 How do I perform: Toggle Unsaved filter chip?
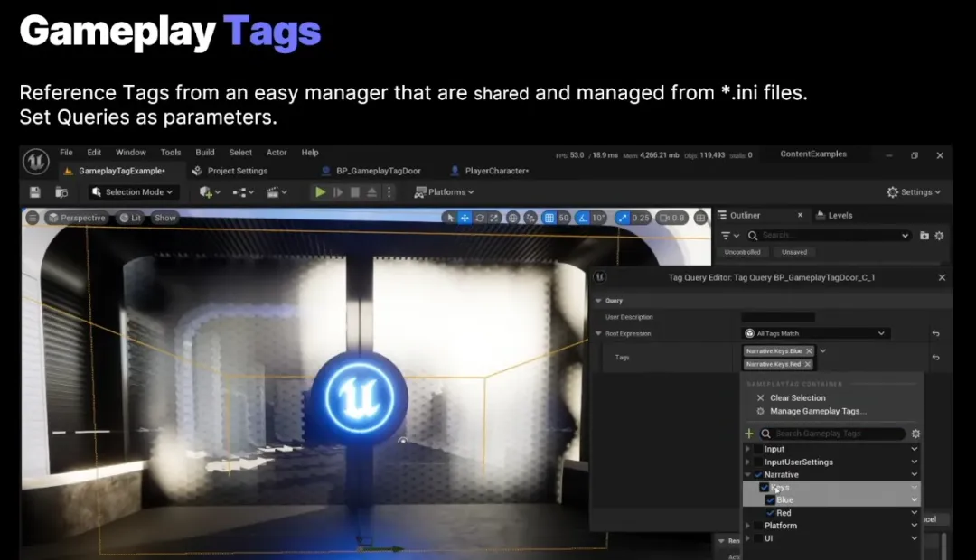[x=794, y=252]
